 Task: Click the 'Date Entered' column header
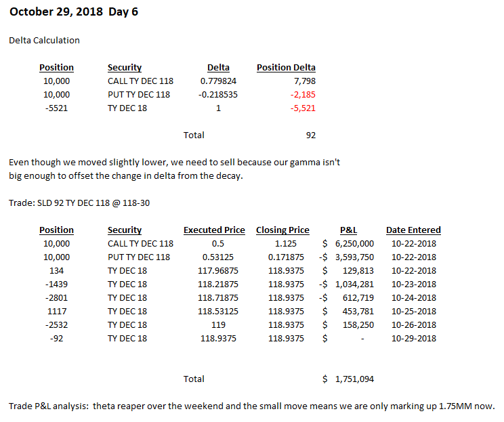[x=413, y=230]
